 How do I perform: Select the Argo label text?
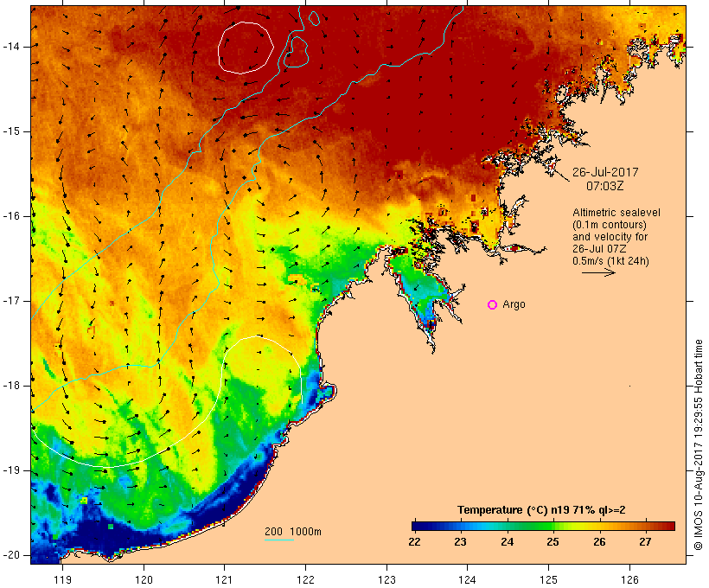point(514,305)
